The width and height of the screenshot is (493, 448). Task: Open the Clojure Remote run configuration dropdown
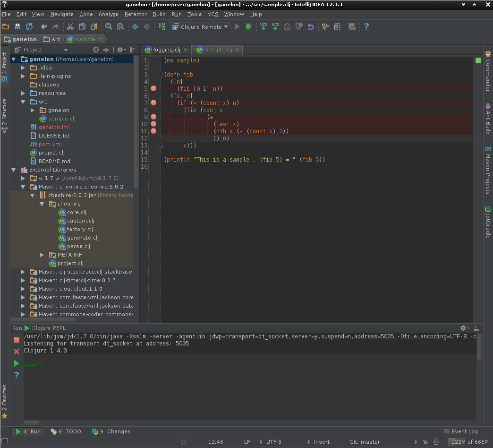click(x=200, y=27)
